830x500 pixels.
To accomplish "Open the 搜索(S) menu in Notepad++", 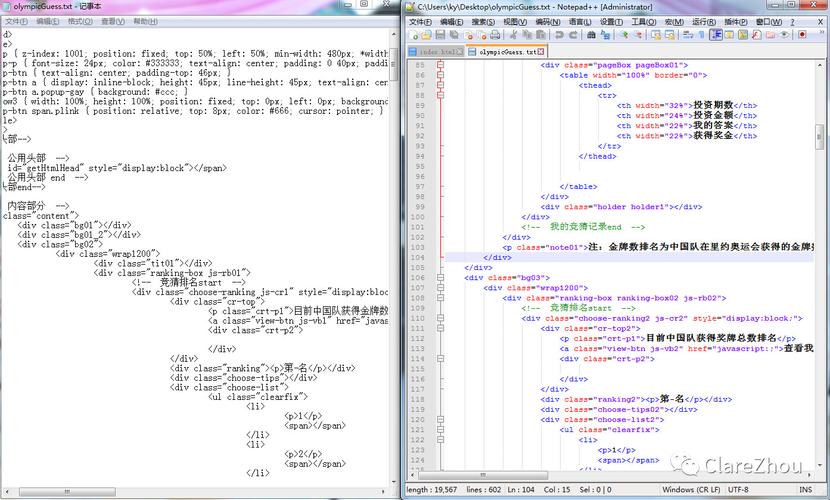I will (x=483, y=22).
